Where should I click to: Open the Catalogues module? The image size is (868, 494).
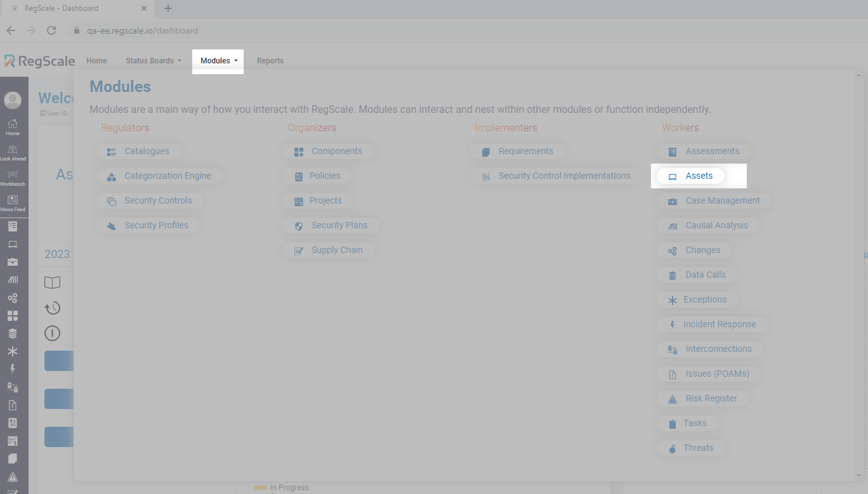click(138, 152)
